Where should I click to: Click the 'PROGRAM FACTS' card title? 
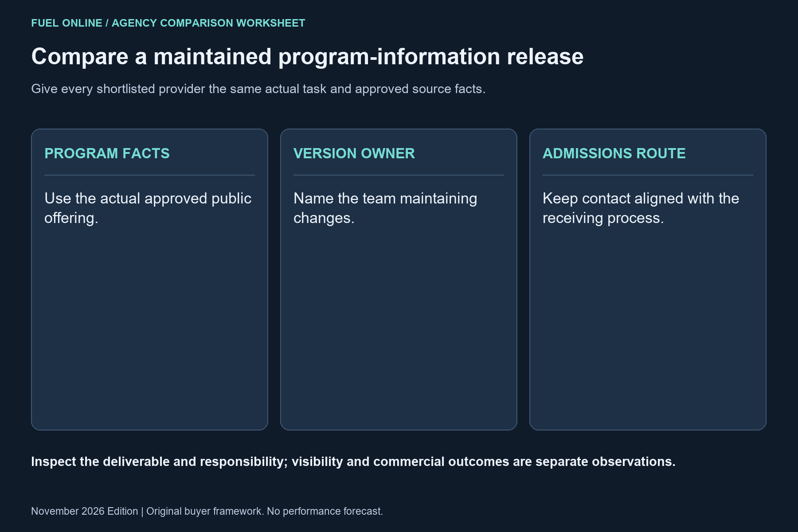point(107,153)
